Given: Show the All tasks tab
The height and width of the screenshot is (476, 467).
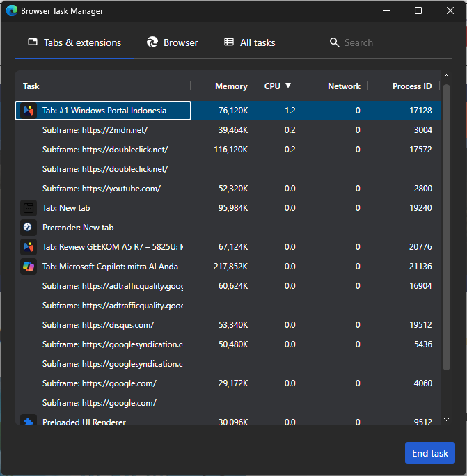Looking at the screenshot, I should point(249,42).
